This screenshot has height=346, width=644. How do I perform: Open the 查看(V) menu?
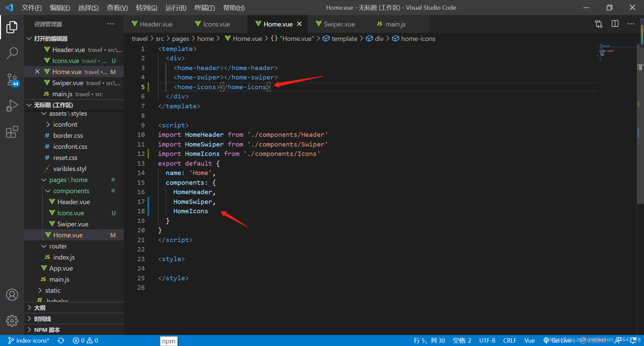pos(117,7)
